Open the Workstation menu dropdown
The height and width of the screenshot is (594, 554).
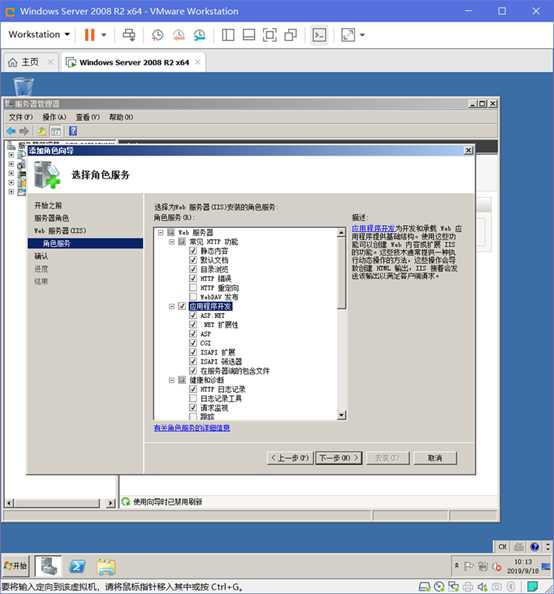coord(39,34)
